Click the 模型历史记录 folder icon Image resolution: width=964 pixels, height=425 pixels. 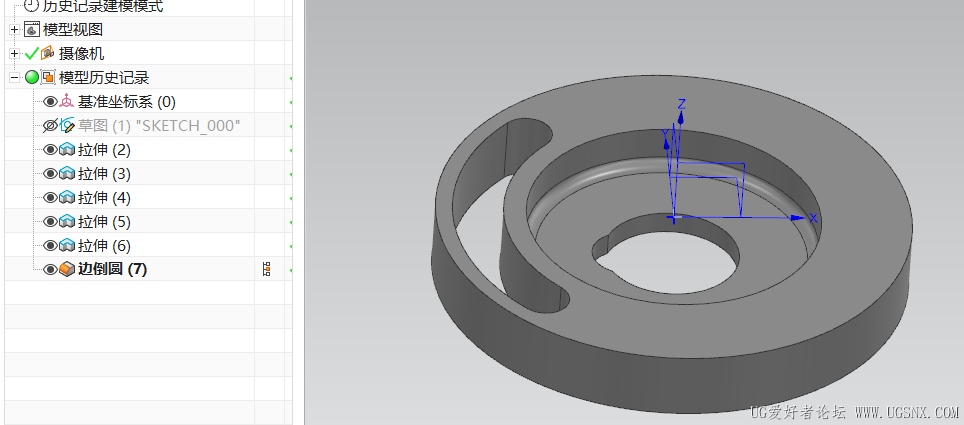[x=47, y=77]
